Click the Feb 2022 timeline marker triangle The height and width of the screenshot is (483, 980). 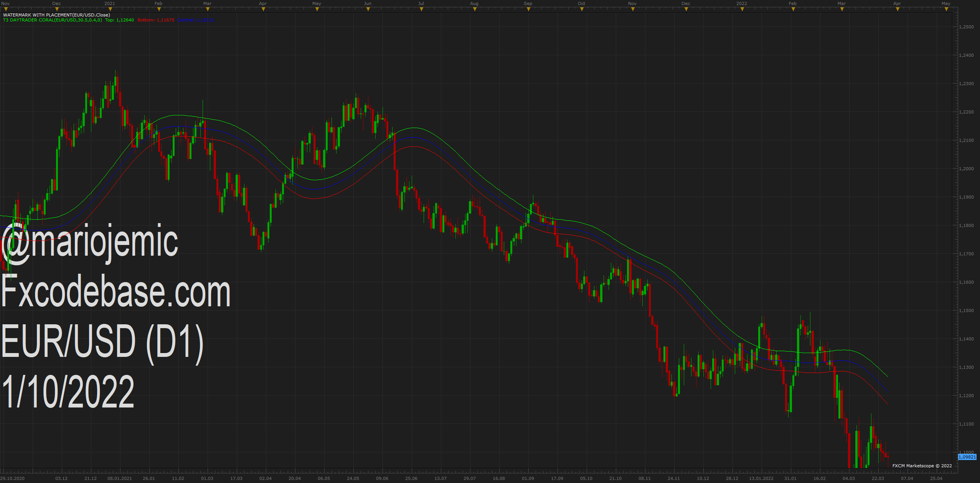coord(793,10)
